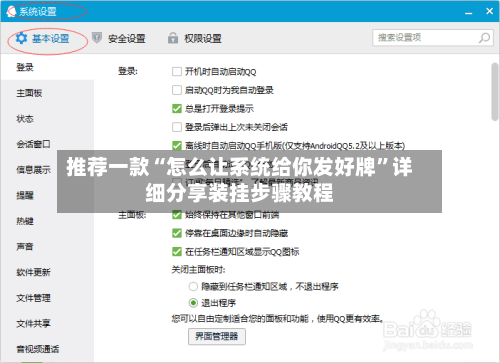
Task: Click the lock icon beside 权限设置
Action: point(173,38)
